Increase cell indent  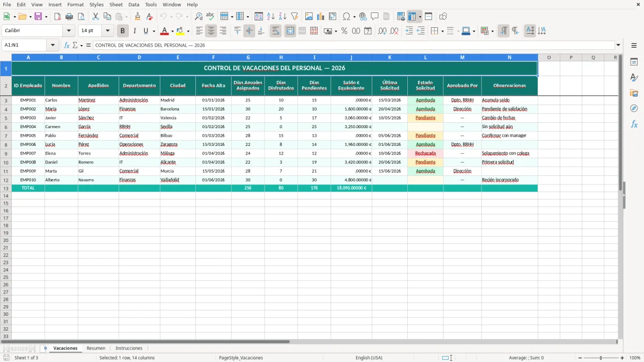coord(409,31)
